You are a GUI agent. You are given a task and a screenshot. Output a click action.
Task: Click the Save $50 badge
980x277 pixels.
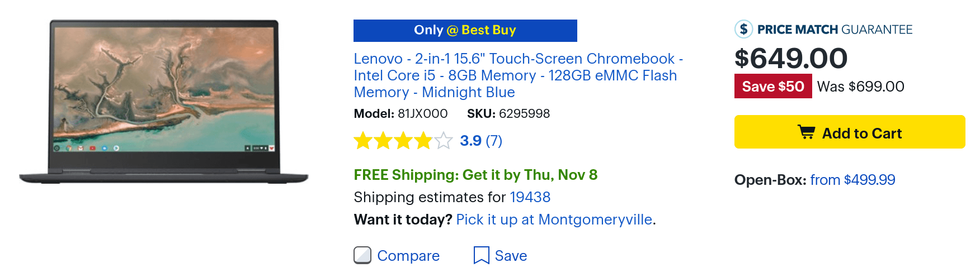(x=773, y=87)
